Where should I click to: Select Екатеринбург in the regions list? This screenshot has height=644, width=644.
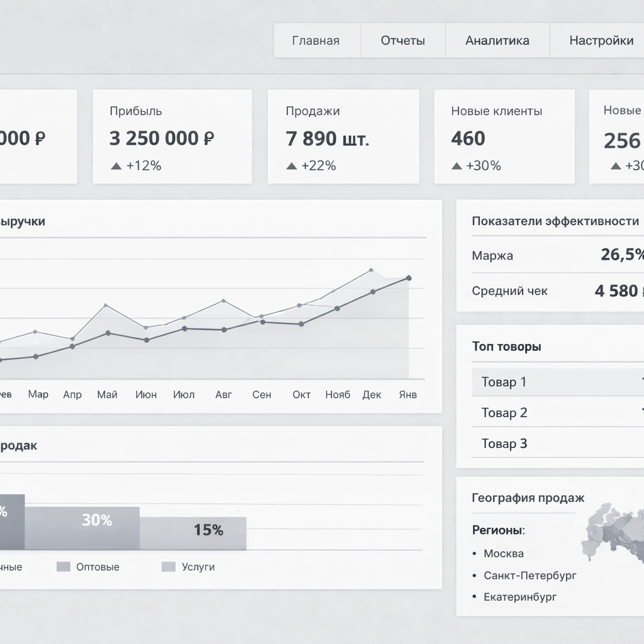tap(520, 597)
